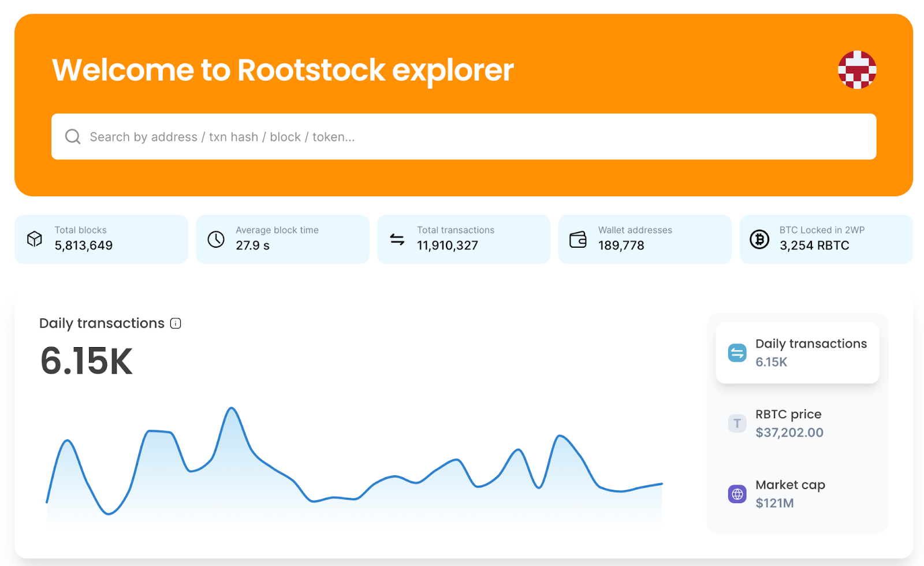The height and width of the screenshot is (566, 924).
Task: Click the Daily transactions transfer icon in sidebar
Action: pyautogui.click(x=737, y=352)
